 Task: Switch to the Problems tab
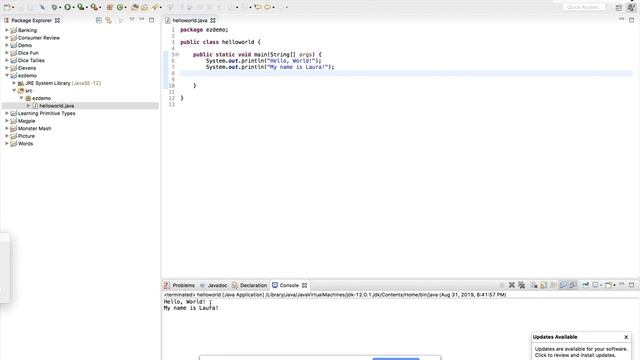(x=179, y=285)
